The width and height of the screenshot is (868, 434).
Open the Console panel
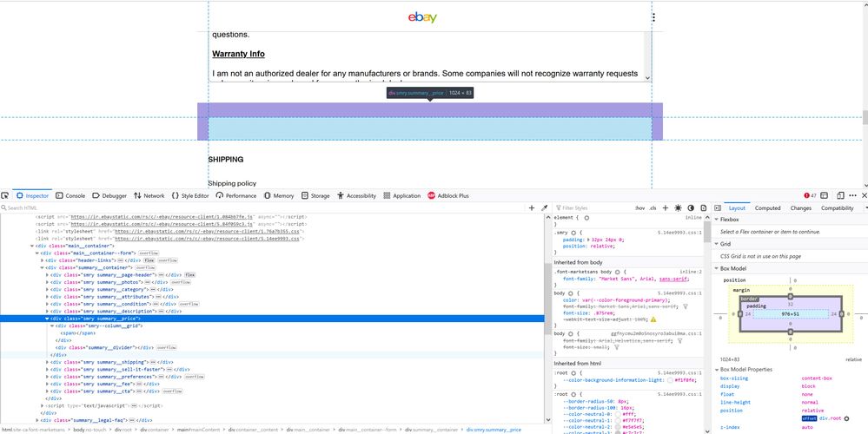click(x=71, y=195)
